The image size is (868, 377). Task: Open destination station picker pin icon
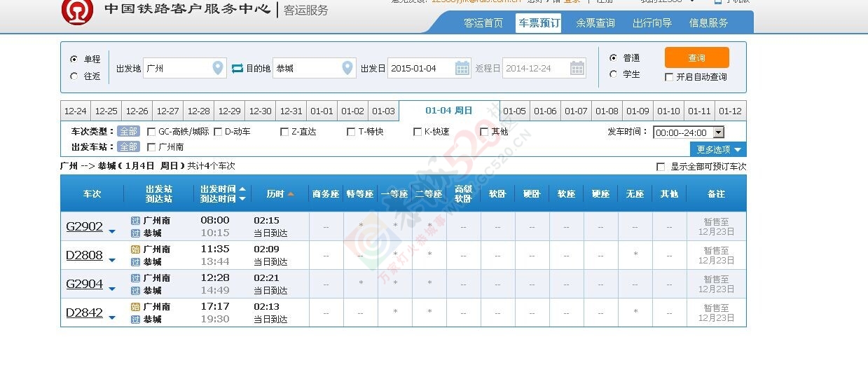click(347, 68)
